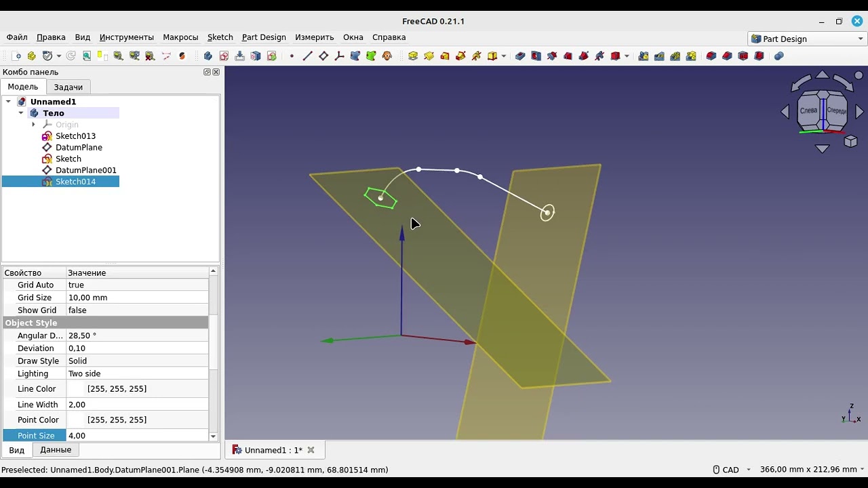Image resolution: width=868 pixels, height=488 pixels.
Task: Create a datum plane
Action: pos(323,56)
